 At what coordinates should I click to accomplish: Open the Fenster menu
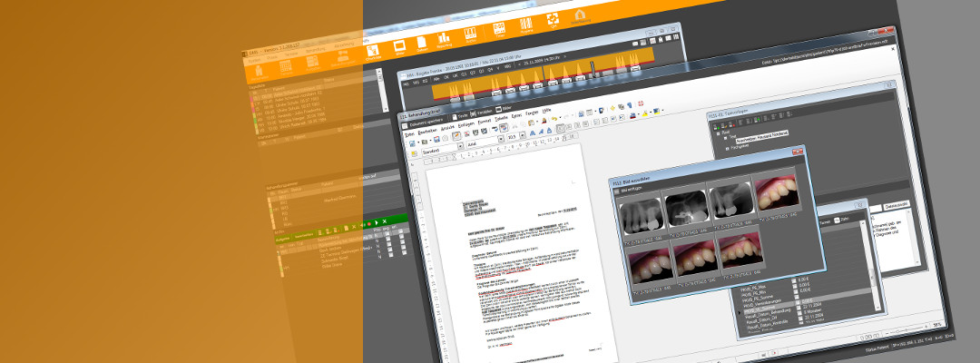[532, 113]
